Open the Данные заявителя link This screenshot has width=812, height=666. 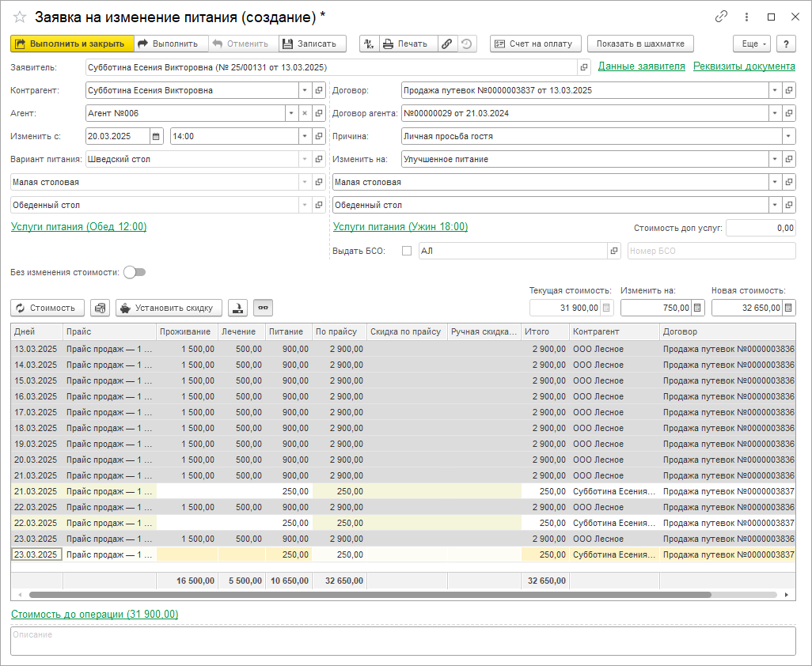641,66
